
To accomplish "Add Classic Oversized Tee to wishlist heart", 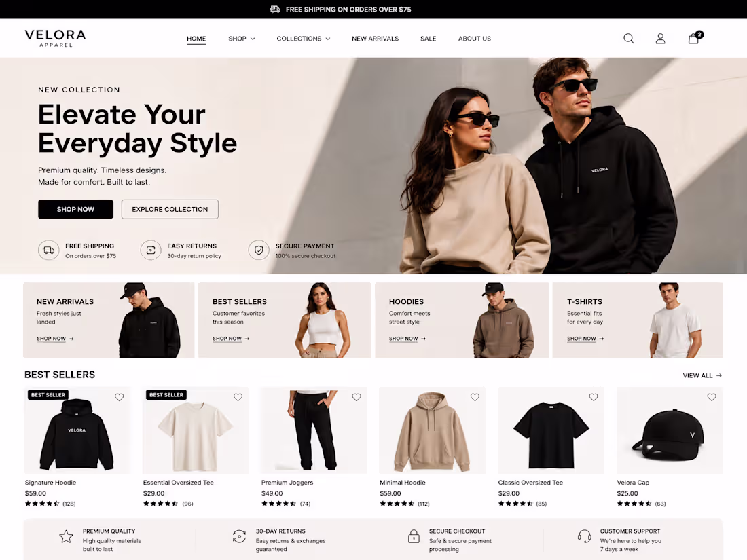I will point(593,397).
